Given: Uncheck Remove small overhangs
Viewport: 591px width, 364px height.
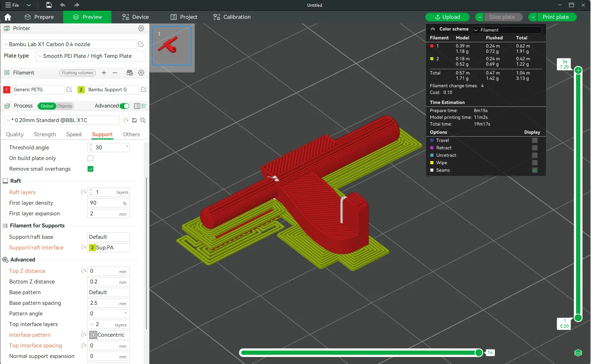Looking at the screenshot, I should 90,169.
